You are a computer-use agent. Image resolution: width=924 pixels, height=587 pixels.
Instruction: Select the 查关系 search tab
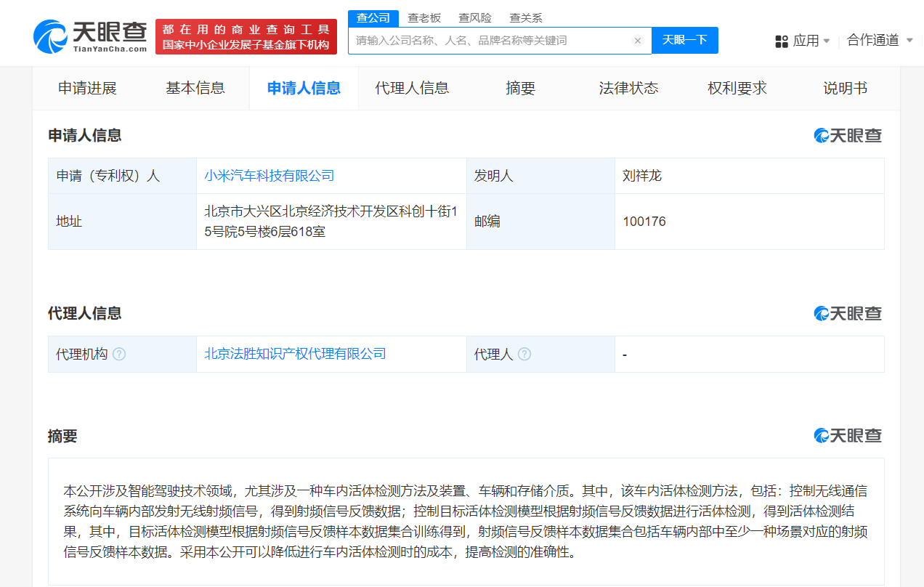pyautogui.click(x=526, y=18)
